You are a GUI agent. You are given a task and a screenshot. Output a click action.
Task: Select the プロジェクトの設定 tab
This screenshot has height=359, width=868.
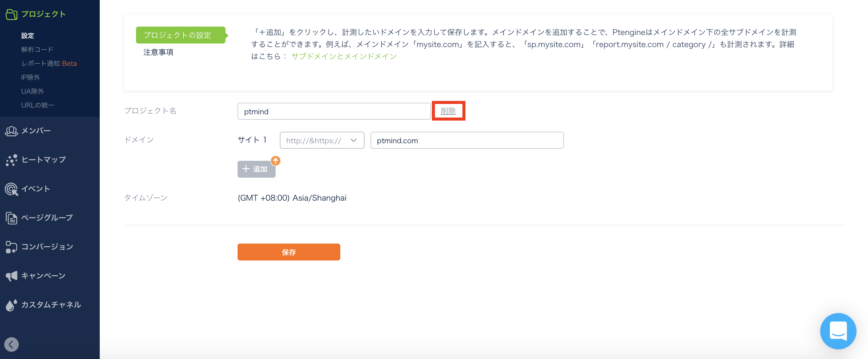[181, 35]
